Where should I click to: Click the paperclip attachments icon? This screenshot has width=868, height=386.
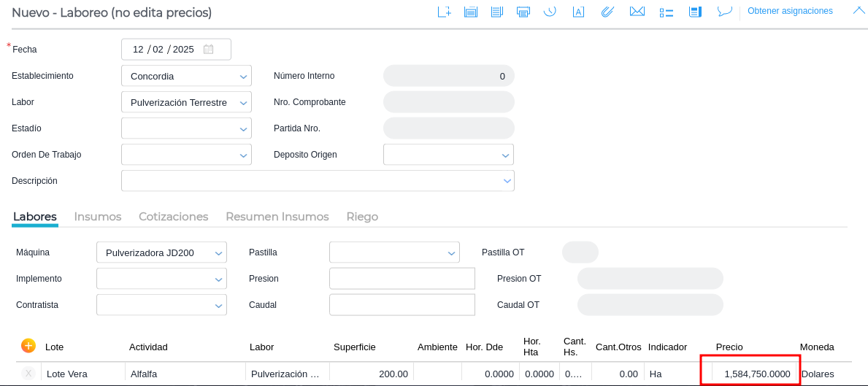tap(607, 12)
